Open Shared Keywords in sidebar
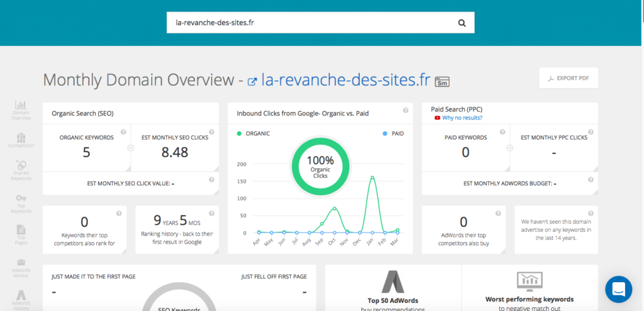The height and width of the screenshot is (311, 644). click(21, 170)
